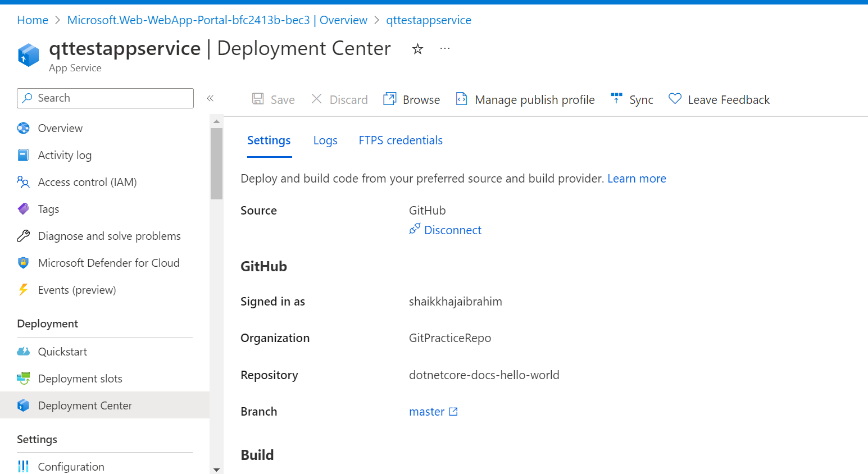Click the Disconnect plug icon
The width and height of the screenshot is (868, 474).
(415, 229)
